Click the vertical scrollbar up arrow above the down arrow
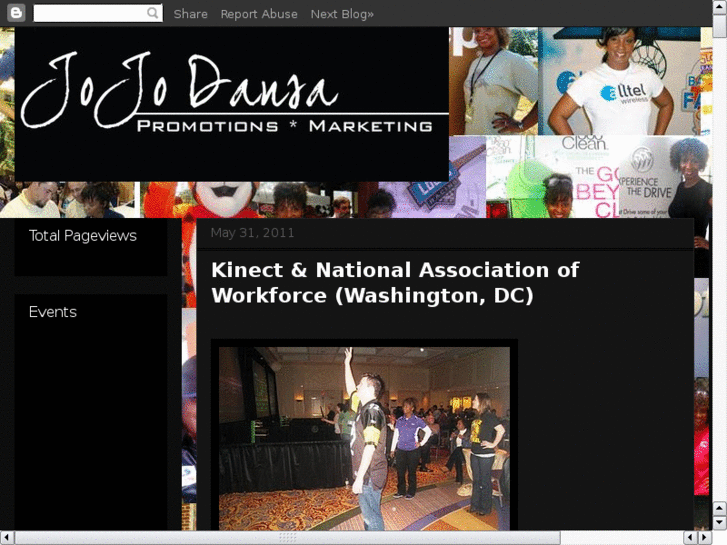This screenshot has height=545, width=727. click(x=719, y=508)
